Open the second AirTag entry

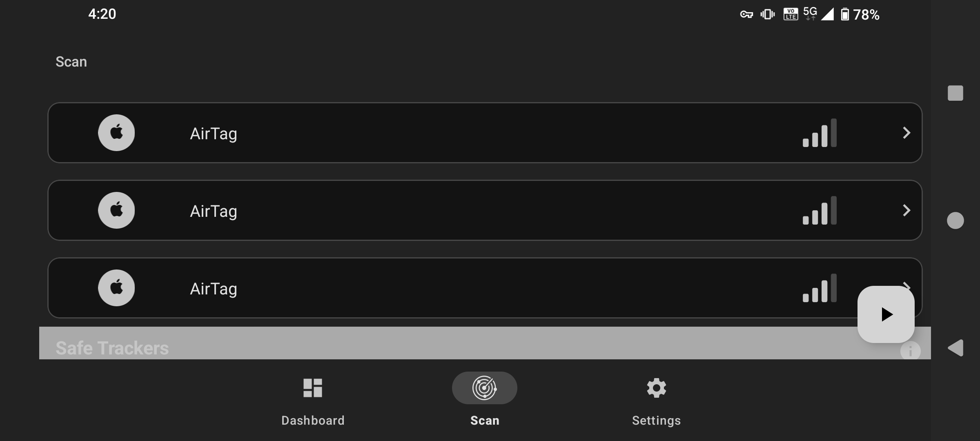(x=485, y=210)
